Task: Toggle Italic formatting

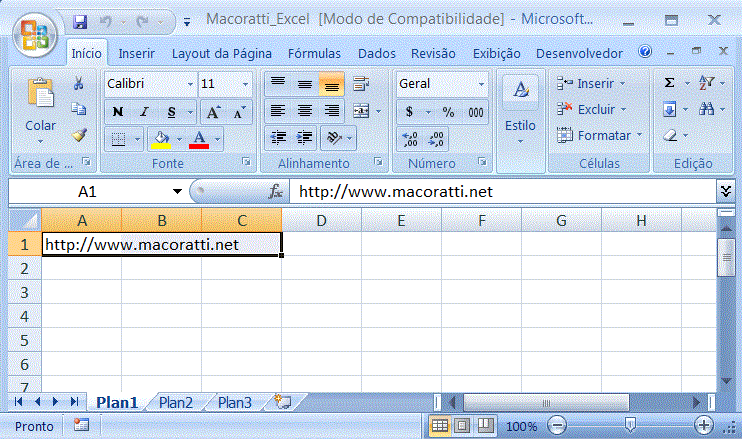Action: (144, 112)
